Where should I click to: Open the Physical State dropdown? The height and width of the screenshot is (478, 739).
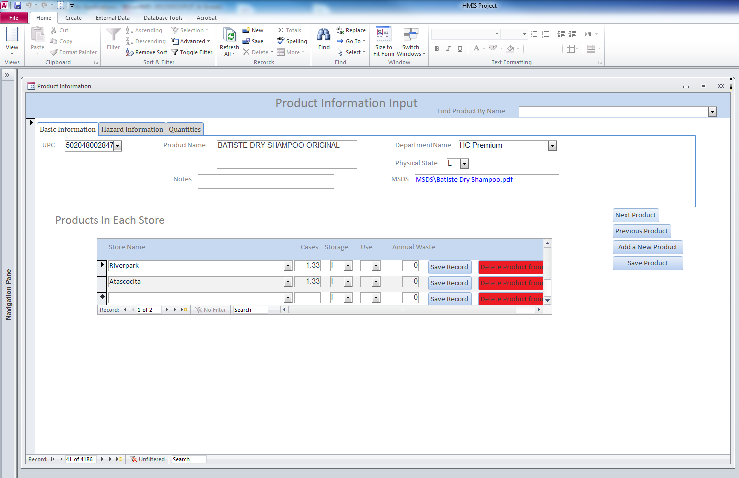[464, 163]
